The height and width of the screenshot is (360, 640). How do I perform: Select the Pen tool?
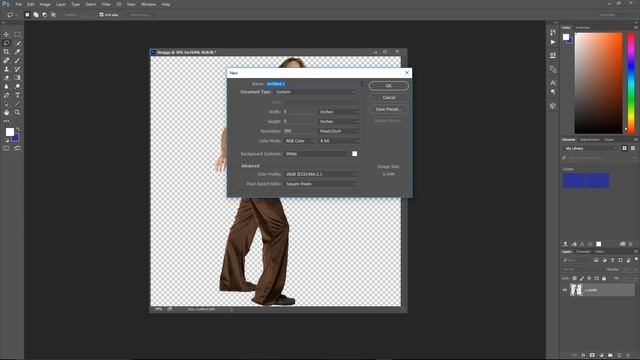(x=6, y=95)
